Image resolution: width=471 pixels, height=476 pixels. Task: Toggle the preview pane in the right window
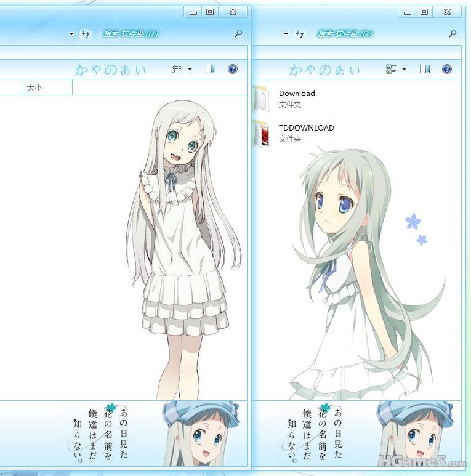pos(425,69)
